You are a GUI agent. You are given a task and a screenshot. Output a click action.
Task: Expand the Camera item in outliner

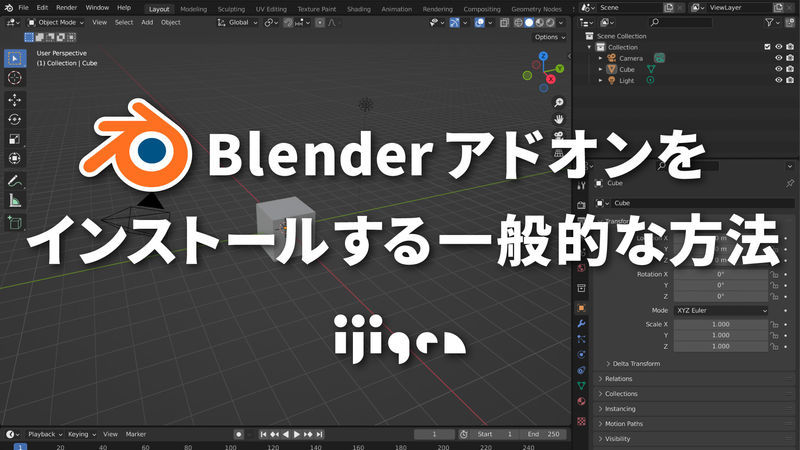coord(601,58)
